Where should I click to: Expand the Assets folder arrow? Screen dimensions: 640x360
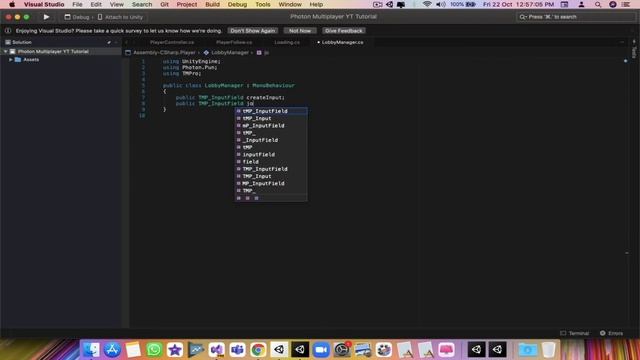(11, 60)
